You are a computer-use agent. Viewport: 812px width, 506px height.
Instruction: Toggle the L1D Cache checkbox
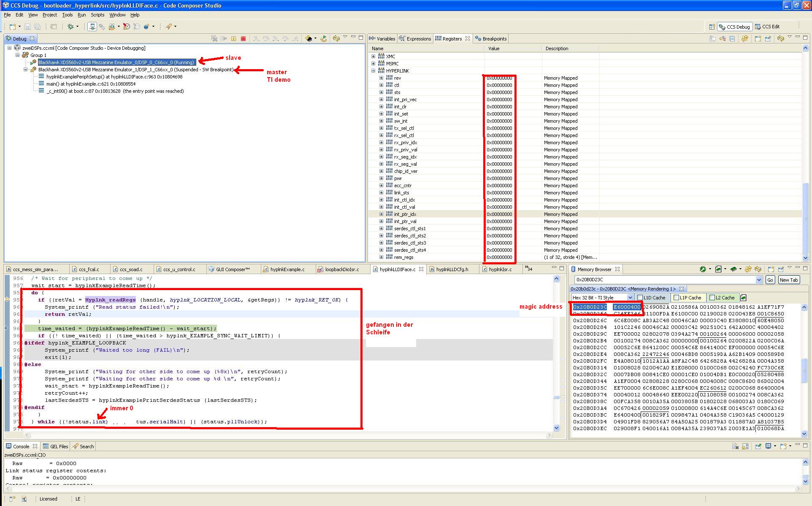click(x=640, y=298)
